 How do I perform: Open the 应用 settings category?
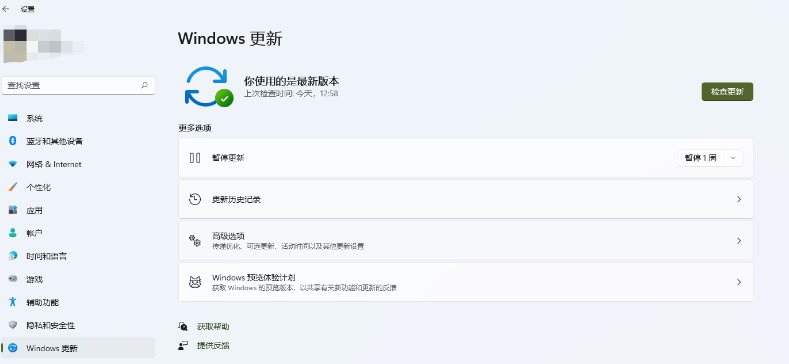tap(78, 210)
